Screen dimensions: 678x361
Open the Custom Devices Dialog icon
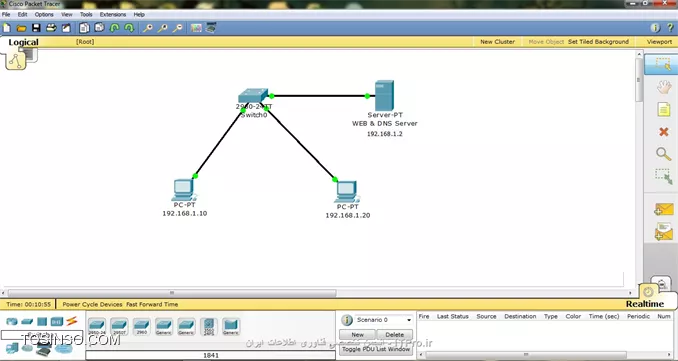pyautogui.click(x=211, y=28)
